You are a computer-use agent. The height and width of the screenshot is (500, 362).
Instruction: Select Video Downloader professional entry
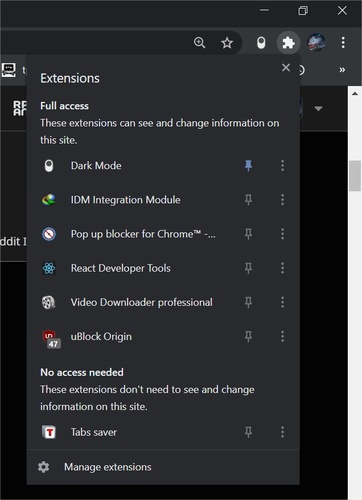coord(141,302)
